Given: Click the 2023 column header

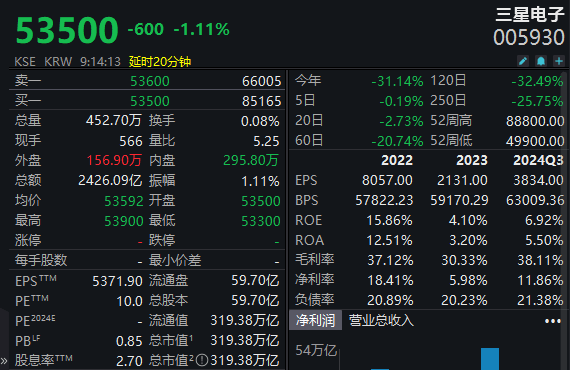Looking at the screenshot, I should pyautogui.click(x=472, y=160).
